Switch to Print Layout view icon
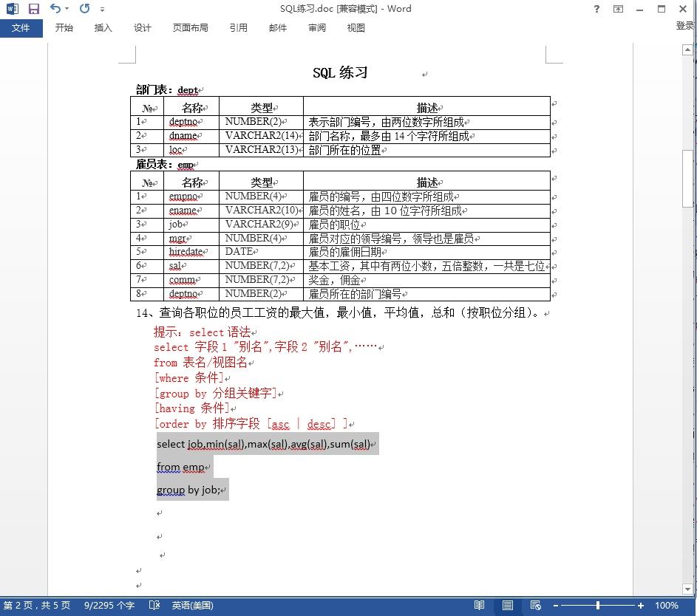This screenshot has height=616, width=697. 508,606
